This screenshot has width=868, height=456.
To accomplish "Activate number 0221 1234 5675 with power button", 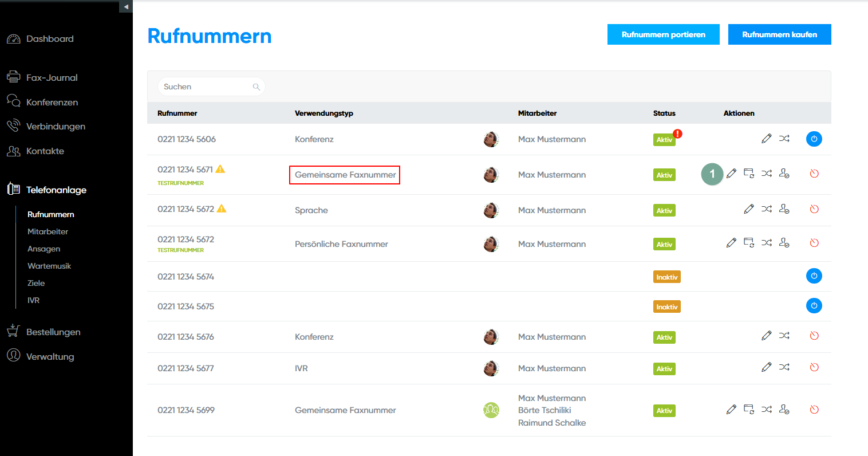I will click(x=814, y=306).
